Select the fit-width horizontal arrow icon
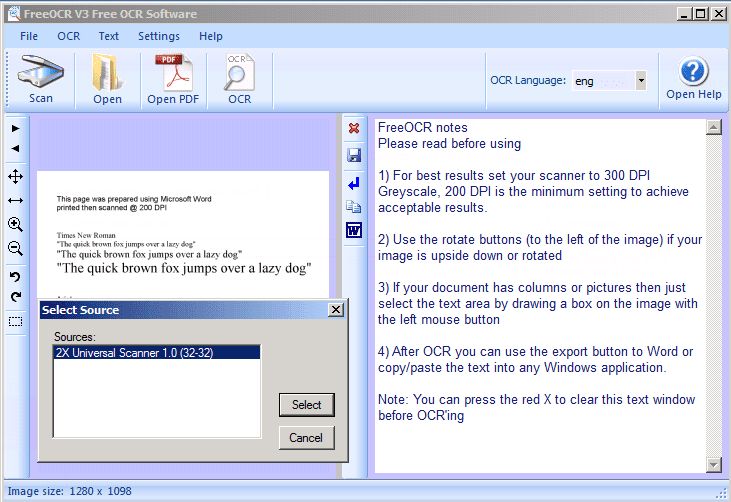The image size is (731, 502). point(15,200)
